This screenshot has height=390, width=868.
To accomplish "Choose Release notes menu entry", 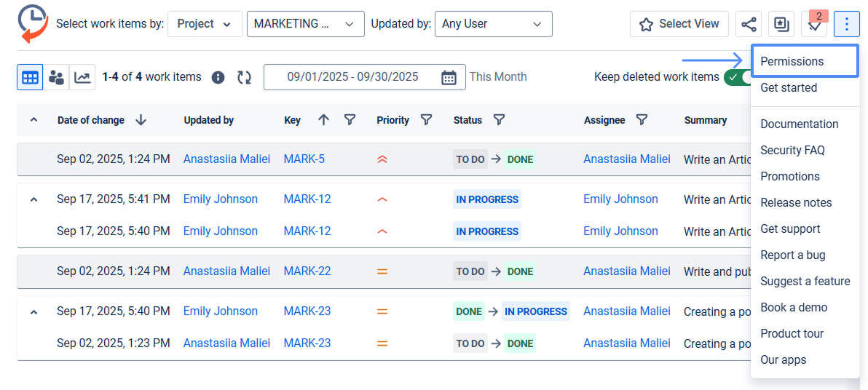I will click(796, 202).
